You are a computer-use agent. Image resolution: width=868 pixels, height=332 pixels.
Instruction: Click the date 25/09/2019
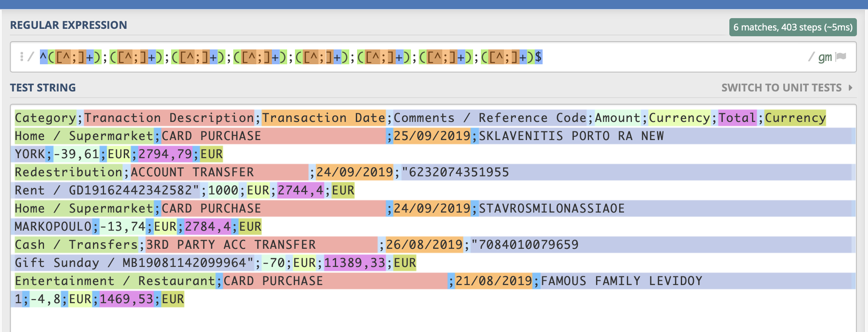[x=432, y=136]
